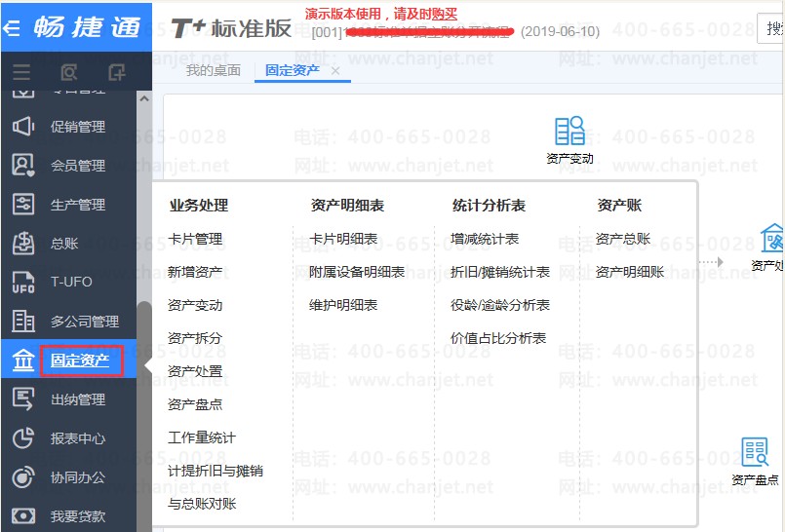Open 资产变动 in 业务处理 list
The image size is (785, 532).
pos(195,305)
